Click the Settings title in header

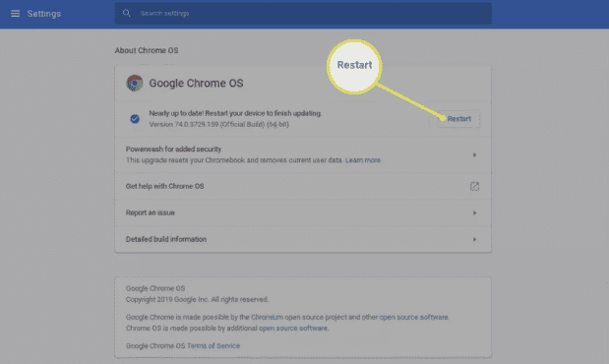click(x=44, y=14)
